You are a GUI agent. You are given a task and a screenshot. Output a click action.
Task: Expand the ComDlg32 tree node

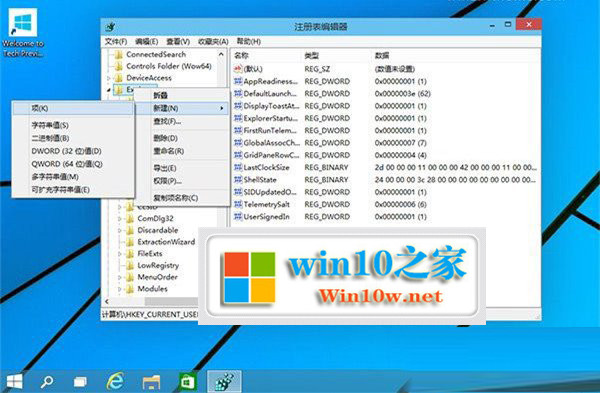(119, 219)
